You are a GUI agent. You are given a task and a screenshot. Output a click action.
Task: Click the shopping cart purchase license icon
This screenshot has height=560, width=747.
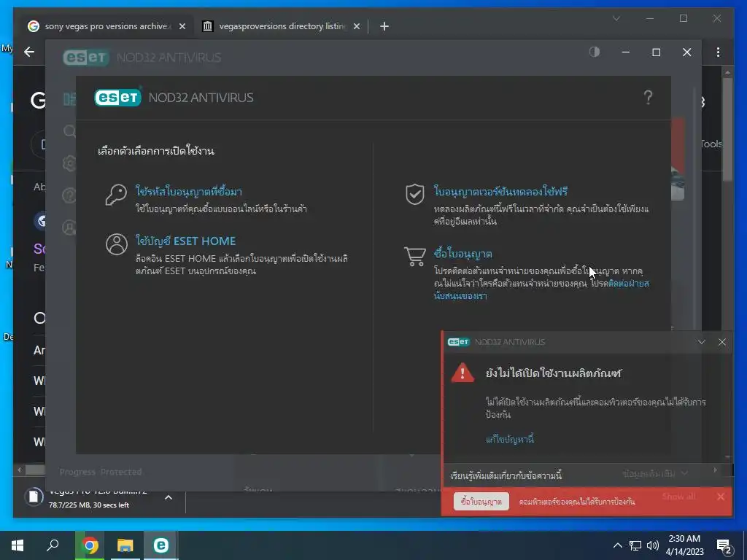[x=415, y=256]
